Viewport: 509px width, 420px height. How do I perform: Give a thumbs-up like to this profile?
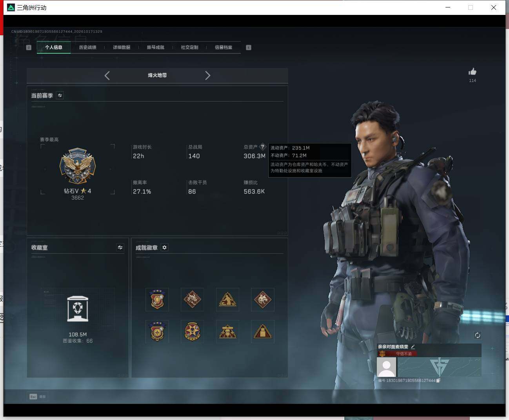pyautogui.click(x=472, y=71)
